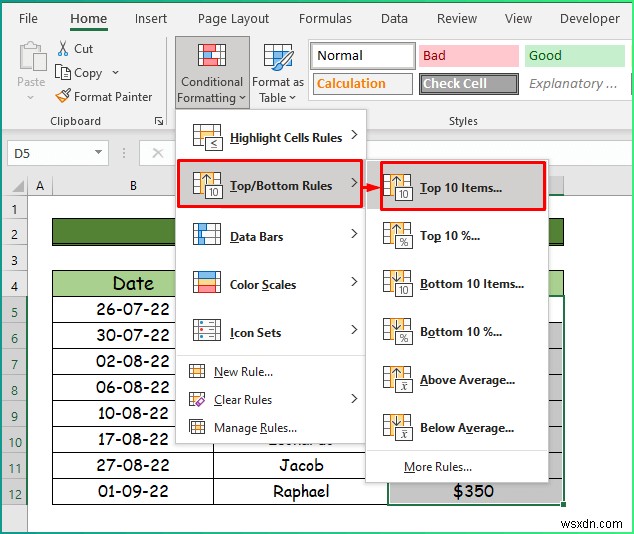Apply the Bad cell style
The width and height of the screenshot is (634, 534).
[469, 56]
